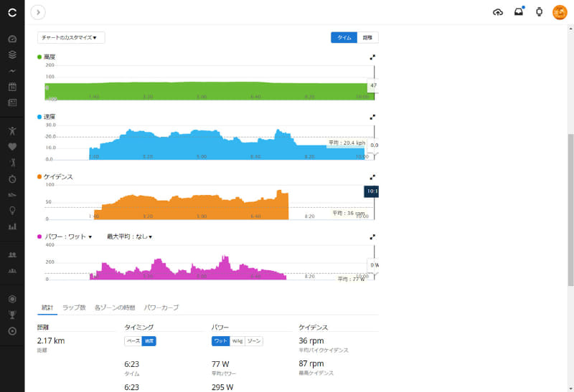This screenshot has width=574, height=392.
Task: Open the bar chart reports icon in sidebar
Action: [x=12, y=226]
